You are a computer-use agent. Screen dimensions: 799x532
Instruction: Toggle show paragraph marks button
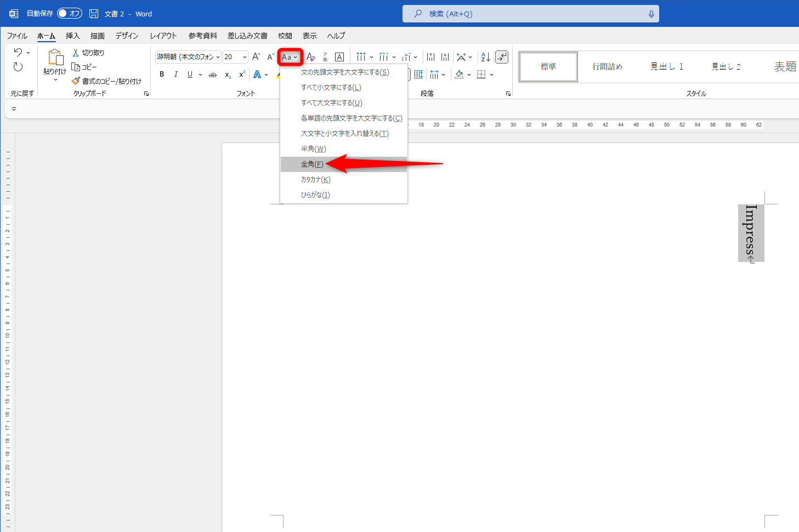click(x=502, y=57)
